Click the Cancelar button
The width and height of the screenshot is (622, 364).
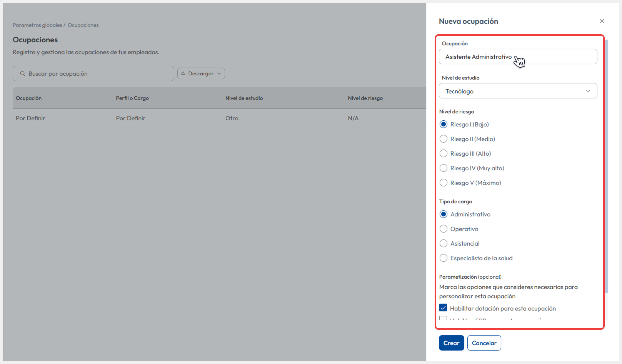(484, 343)
